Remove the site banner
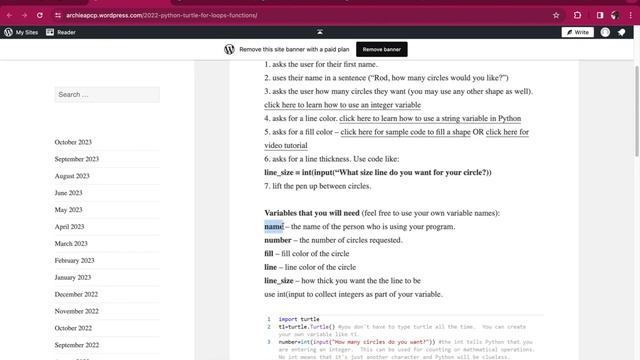This screenshot has height=360, width=640. click(382, 49)
